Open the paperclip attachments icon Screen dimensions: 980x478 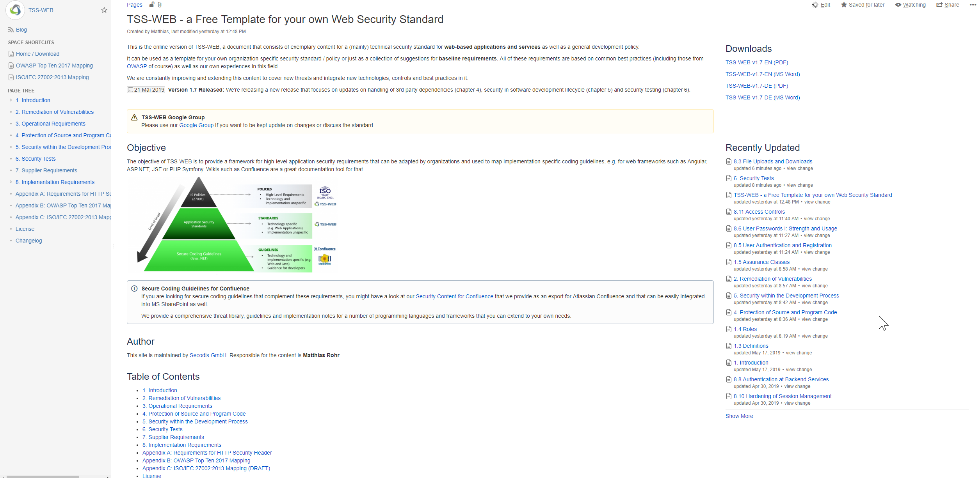[x=160, y=5]
